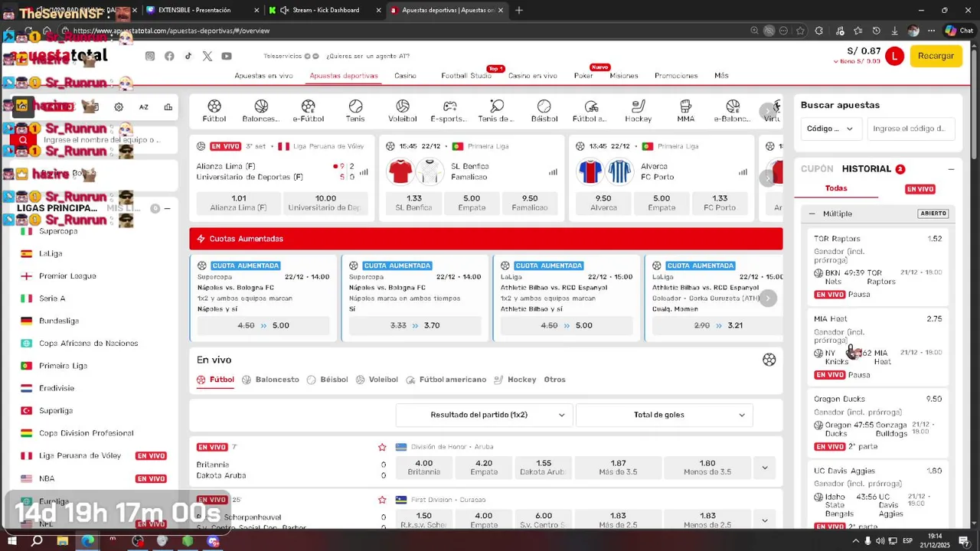Open the YouTube social icon
This screenshot has width=980, height=551.
coord(227,56)
